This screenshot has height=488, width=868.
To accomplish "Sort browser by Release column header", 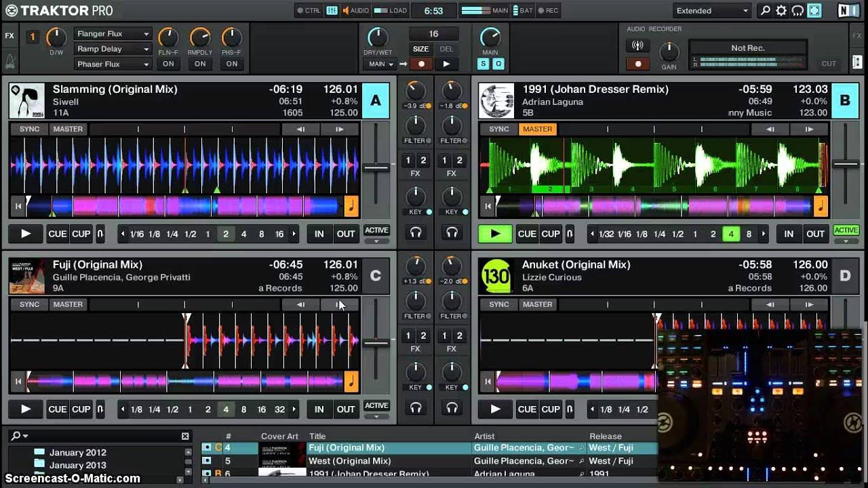I will coord(606,436).
